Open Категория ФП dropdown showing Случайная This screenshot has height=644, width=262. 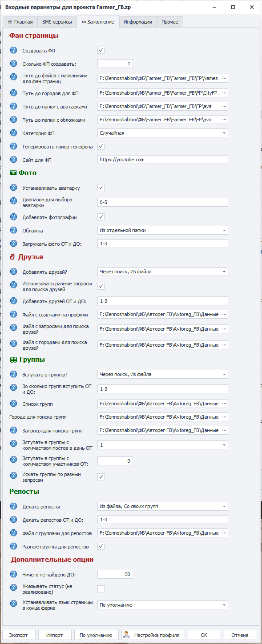point(163,133)
